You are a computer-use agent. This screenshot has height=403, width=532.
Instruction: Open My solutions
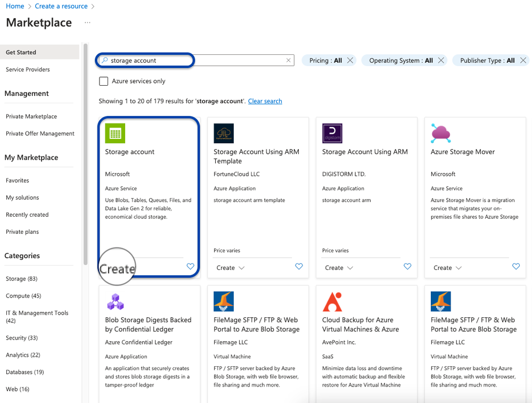pyautogui.click(x=22, y=198)
